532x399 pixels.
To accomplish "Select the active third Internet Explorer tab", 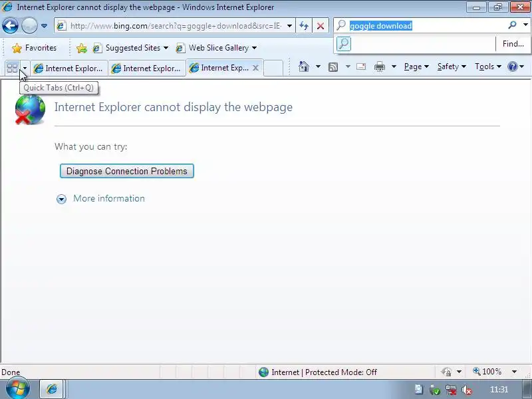I will 220,68.
